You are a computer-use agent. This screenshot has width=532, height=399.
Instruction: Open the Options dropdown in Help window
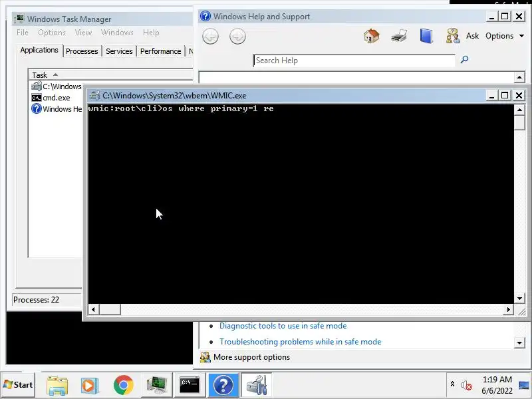click(505, 36)
